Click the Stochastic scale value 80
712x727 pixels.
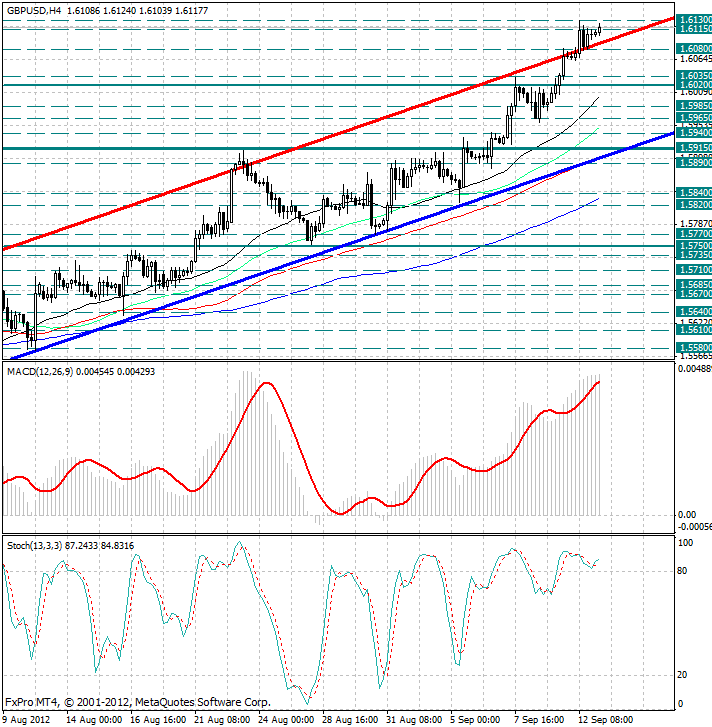pos(682,571)
